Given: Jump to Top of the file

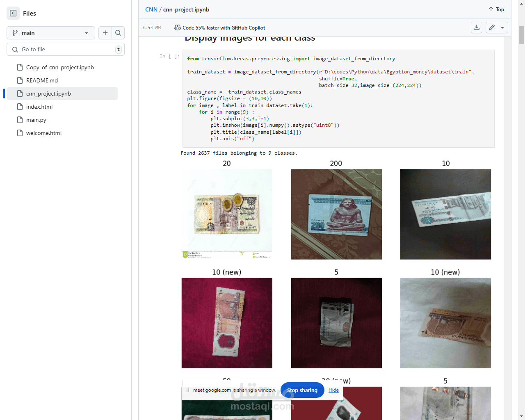Looking at the screenshot, I should click(496, 9).
